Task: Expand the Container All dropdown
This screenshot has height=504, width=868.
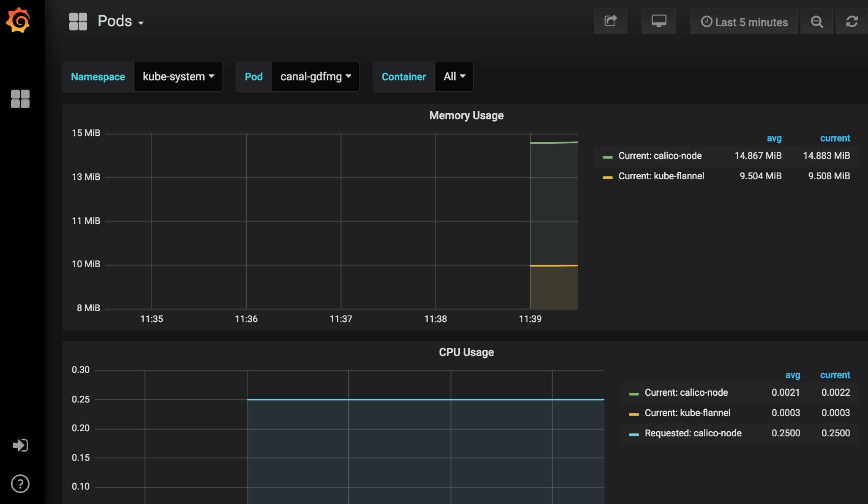Action: pyautogui.click(x=454, y=77)
